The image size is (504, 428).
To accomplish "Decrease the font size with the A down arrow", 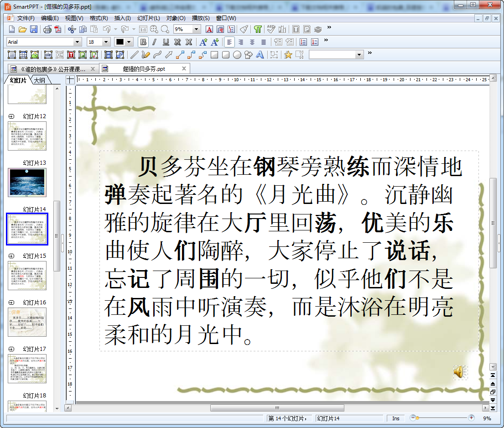I will pyautogui.click(x=215, y=42).
